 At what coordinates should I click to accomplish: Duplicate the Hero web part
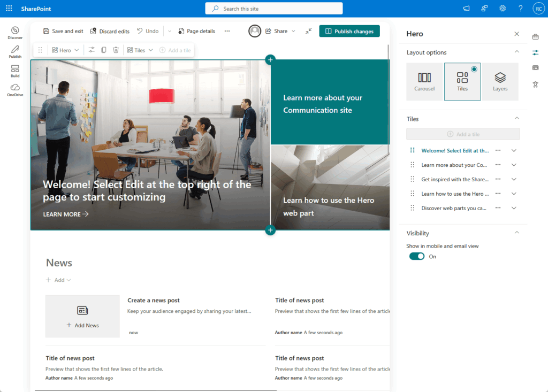click(104, 50)
